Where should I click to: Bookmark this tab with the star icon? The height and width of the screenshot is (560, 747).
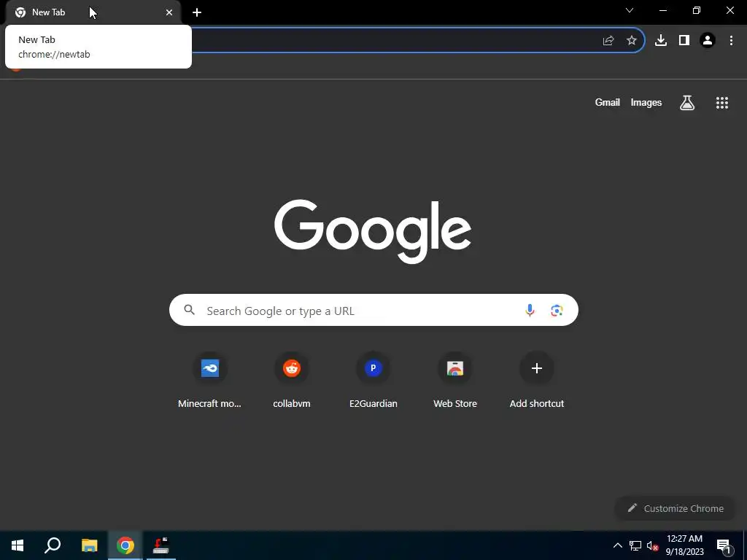pos(632,41)
